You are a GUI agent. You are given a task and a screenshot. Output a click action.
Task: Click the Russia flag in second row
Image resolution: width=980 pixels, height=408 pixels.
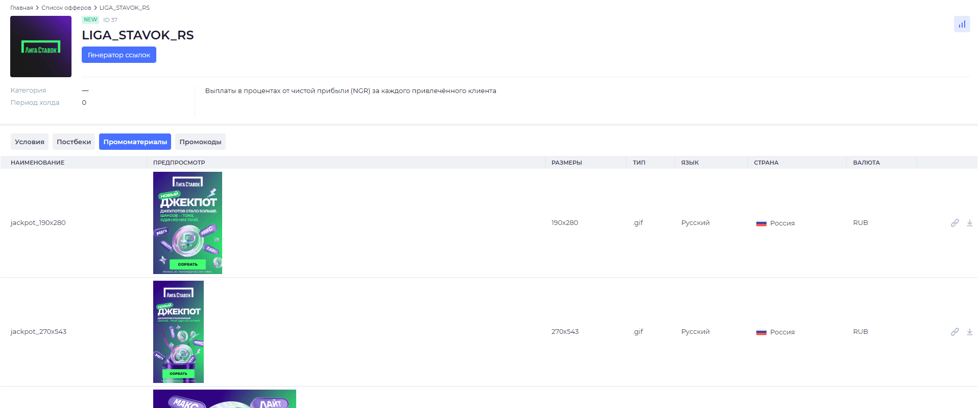[761, 332]
